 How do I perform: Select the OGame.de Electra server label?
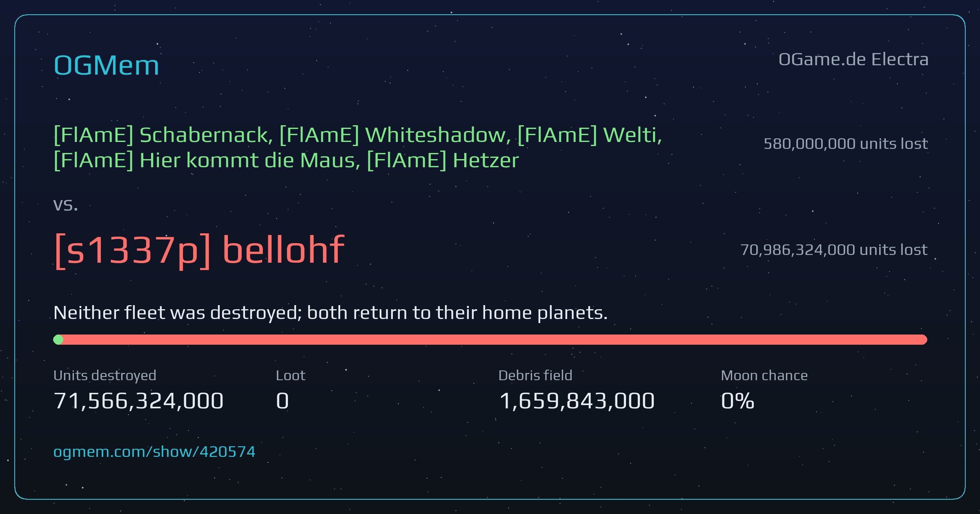pos(853,60)
